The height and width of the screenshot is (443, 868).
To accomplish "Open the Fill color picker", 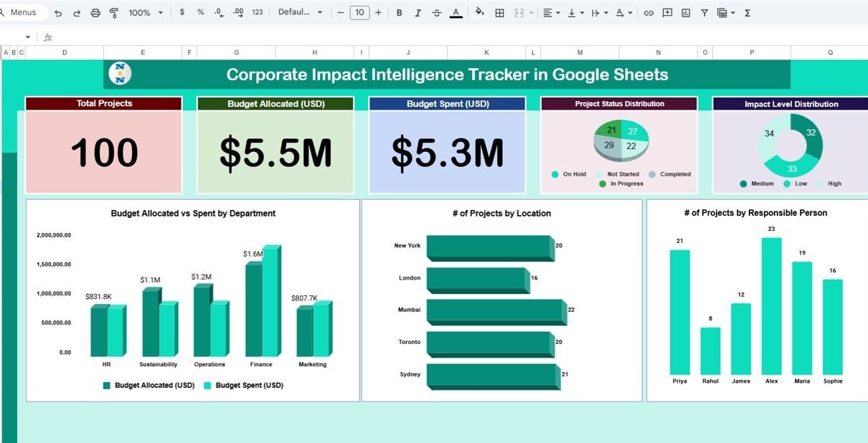I will tap(480, 13).
